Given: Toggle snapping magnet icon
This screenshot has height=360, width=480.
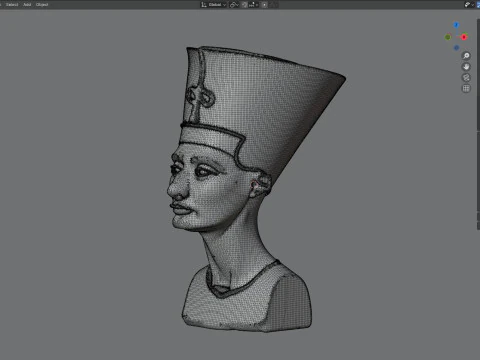Looking at the screenshot, I should [x=245, y=5].
